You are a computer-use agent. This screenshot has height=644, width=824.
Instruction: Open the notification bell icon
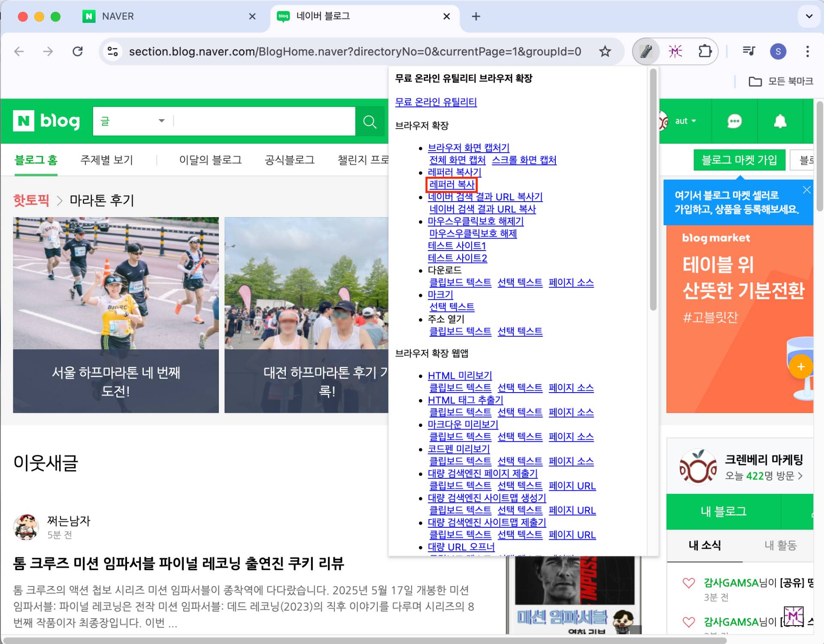[780, 121]
